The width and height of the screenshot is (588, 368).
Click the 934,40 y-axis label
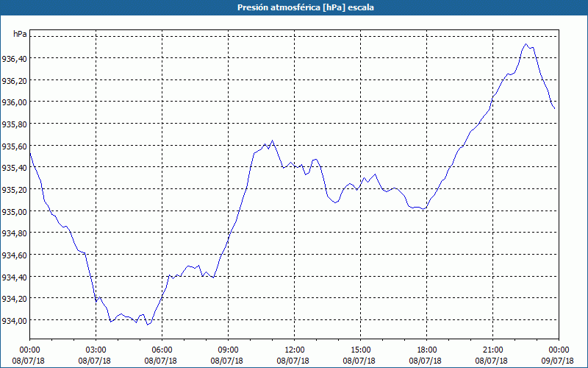[14, 277]
